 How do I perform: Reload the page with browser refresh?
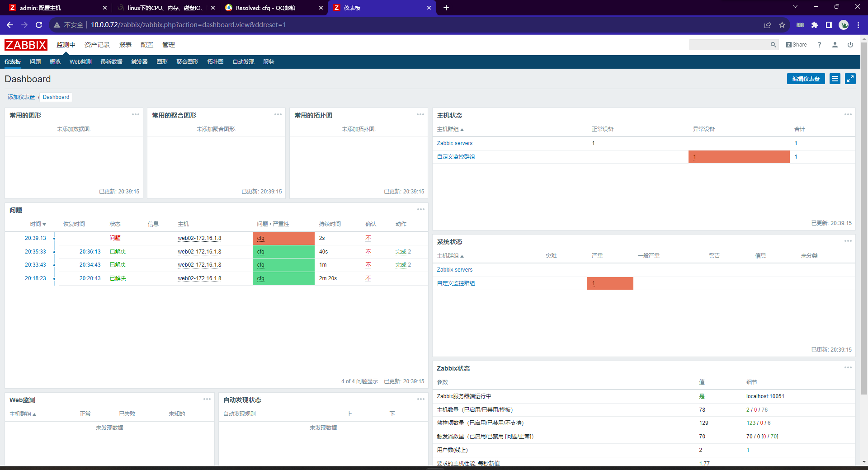pyautogui.click(x=39, y=25)
